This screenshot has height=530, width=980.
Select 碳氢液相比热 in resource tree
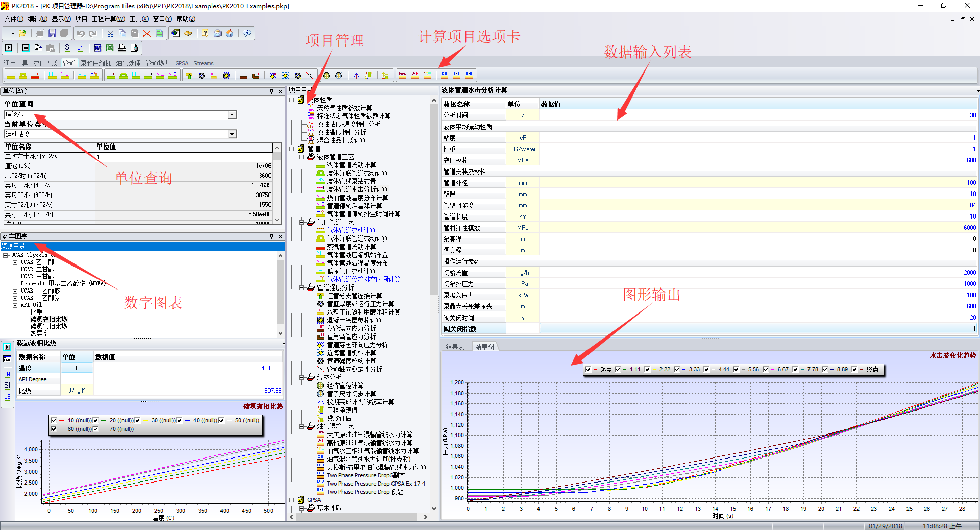click(48, 319)
